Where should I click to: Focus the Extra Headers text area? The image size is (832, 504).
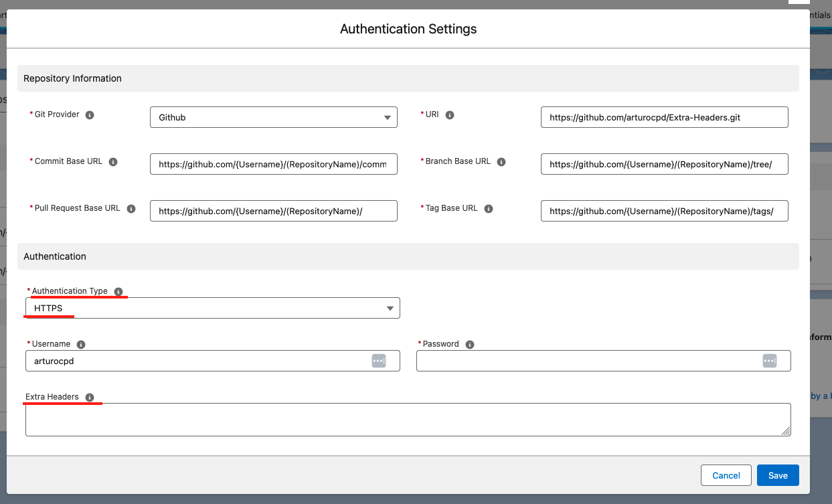[408, 420]
